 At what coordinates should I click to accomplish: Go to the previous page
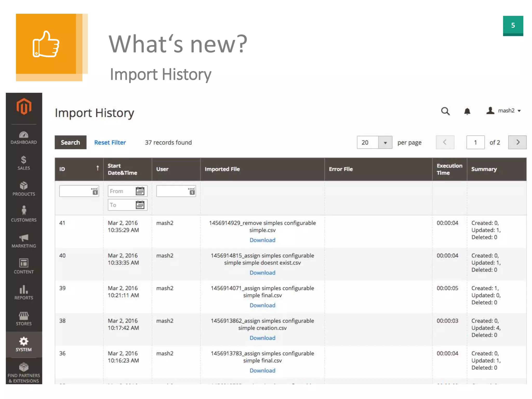(445, 142)
